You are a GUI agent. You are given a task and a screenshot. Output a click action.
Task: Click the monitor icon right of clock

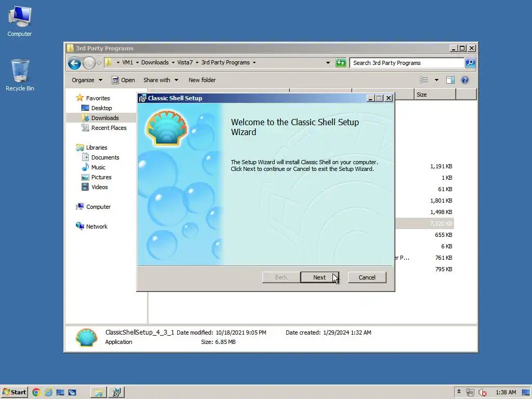[x=526, y=392]
